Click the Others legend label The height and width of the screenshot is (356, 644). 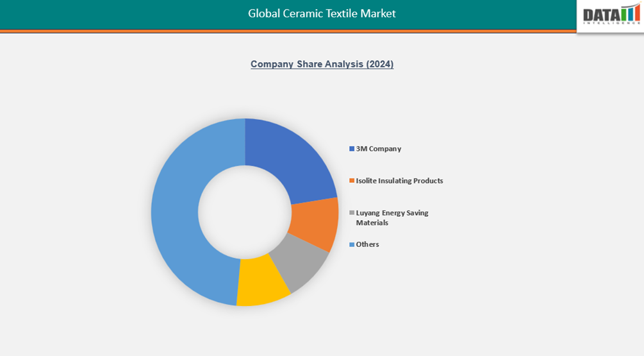[367, 244]
